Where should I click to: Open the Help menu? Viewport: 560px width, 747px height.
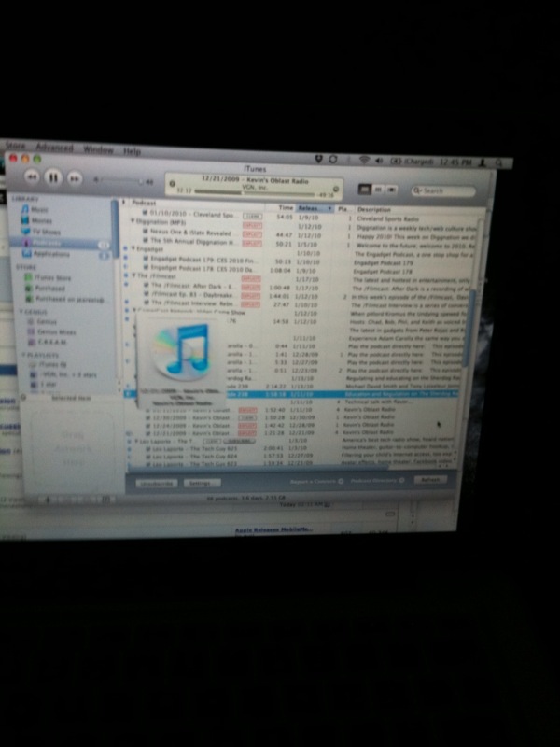[x=132, y=151]
